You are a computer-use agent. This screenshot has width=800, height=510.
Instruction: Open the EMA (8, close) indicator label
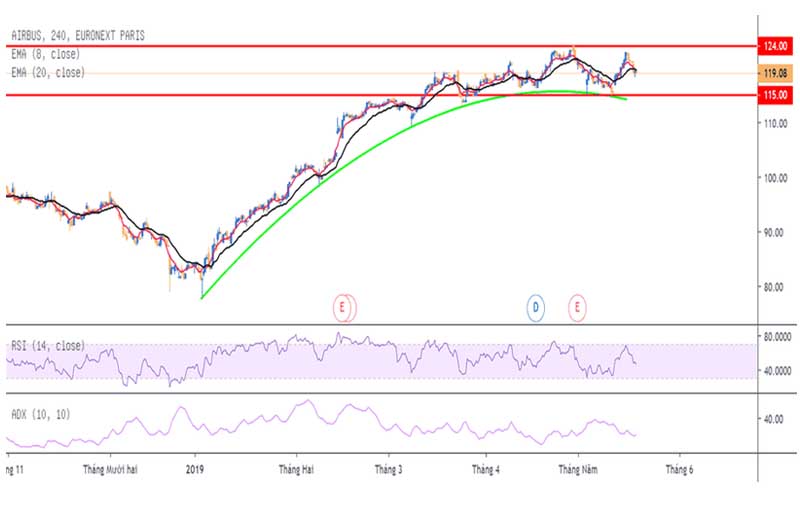(x=46, y=54)
